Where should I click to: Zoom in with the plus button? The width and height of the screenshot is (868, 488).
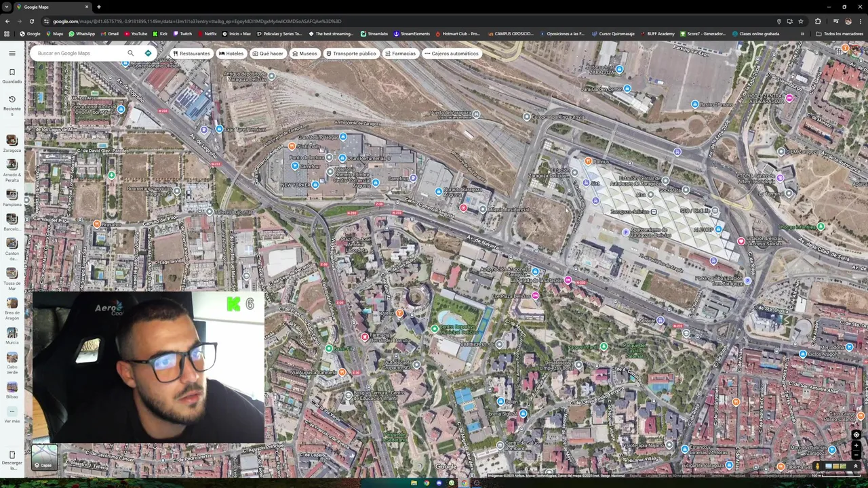856,445
